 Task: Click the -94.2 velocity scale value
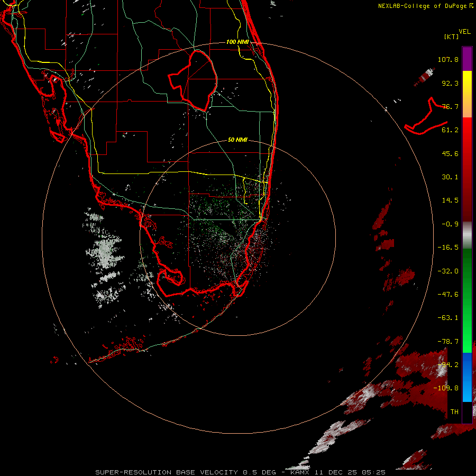tap(448, 365)
